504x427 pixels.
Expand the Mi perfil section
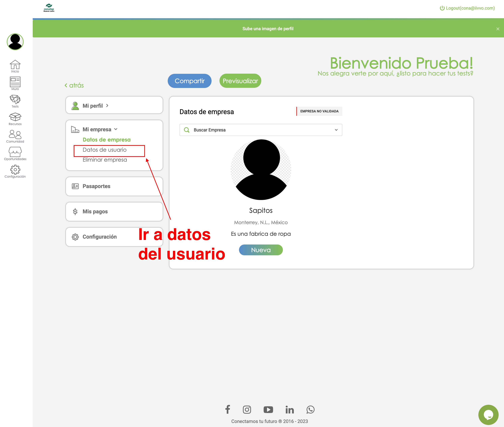(114, 105)
